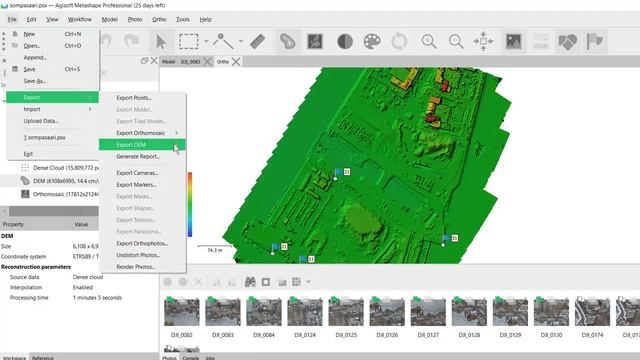Select the Ortho view tab
This screenshot has height=360, width=640.
tap(222, 62)
